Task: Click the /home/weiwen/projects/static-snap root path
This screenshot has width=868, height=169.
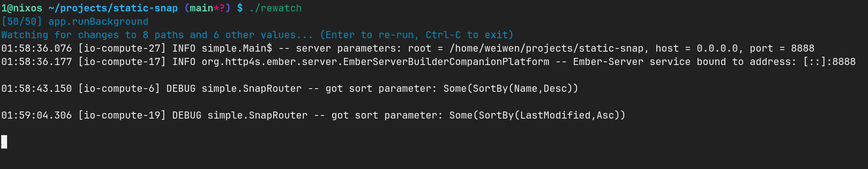Action: 547,48
